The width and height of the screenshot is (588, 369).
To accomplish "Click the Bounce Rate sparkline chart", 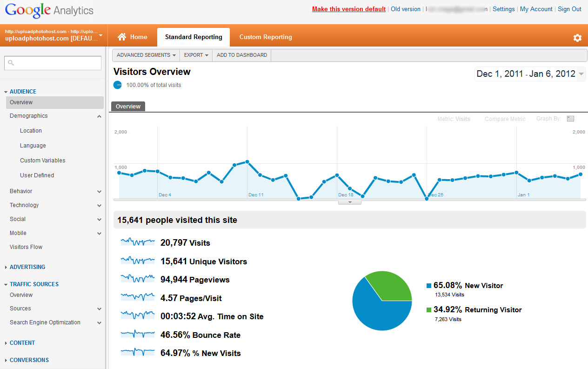I will 138,334.
